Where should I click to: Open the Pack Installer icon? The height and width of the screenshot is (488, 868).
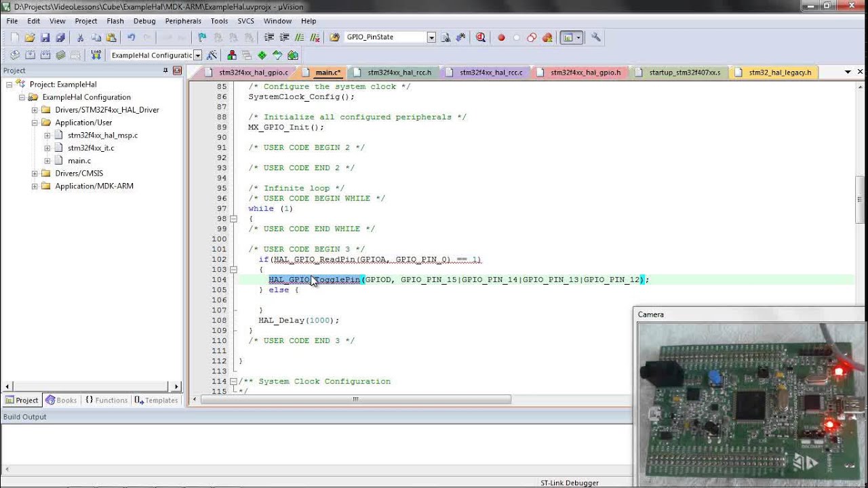(293, 55)
